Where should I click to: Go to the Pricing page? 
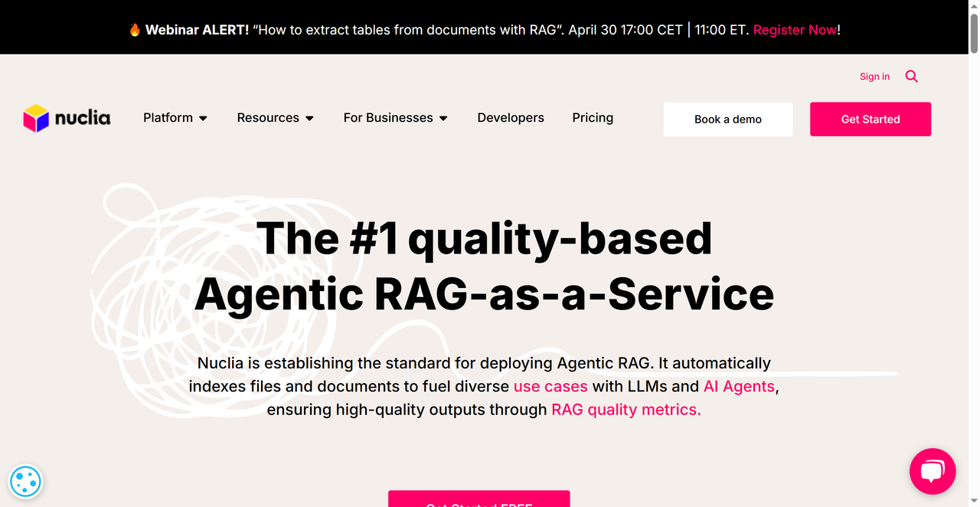[x=593, y=118]
